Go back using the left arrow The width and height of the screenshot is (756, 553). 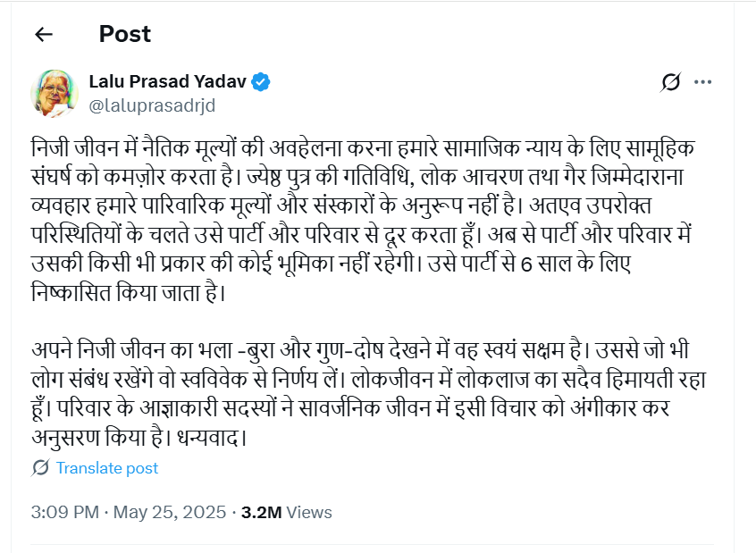[43, 35]
